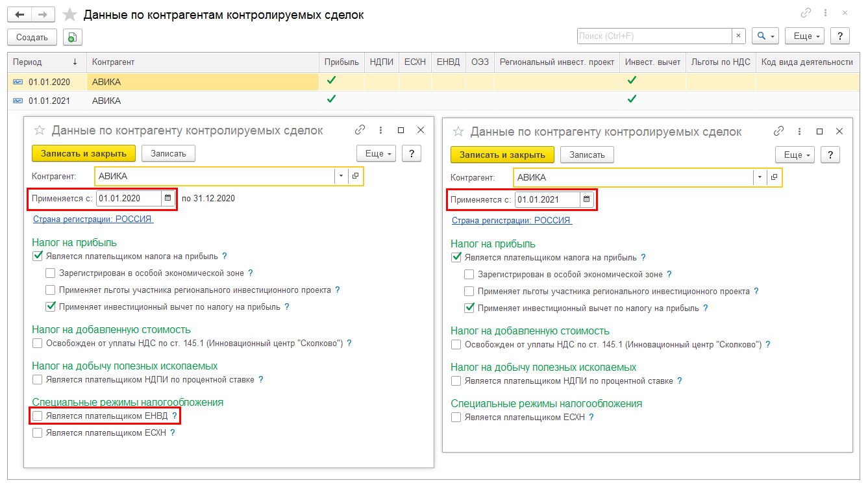The image size is (868, 487).
Task: Copy link icon in right form header
Action: click(778, 131)
